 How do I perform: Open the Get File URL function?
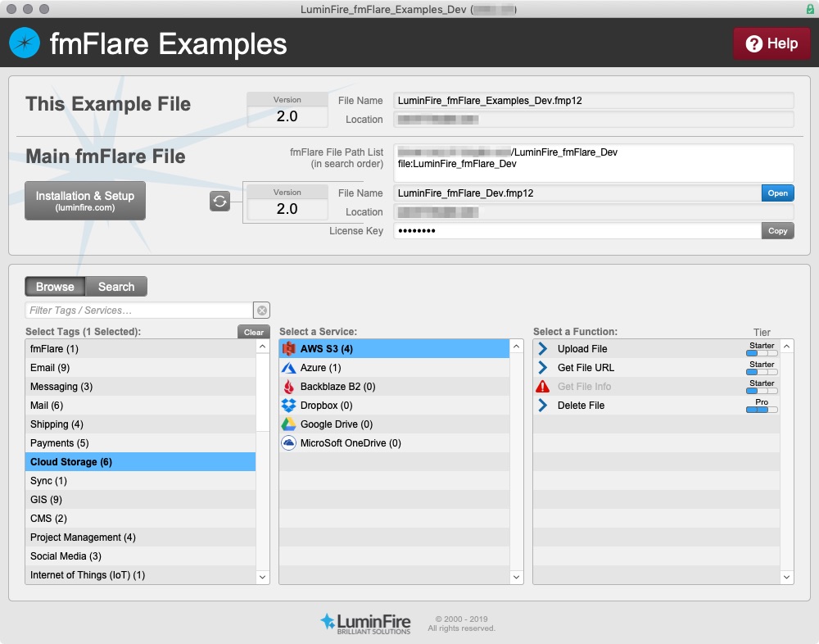(x=657, y=368)
